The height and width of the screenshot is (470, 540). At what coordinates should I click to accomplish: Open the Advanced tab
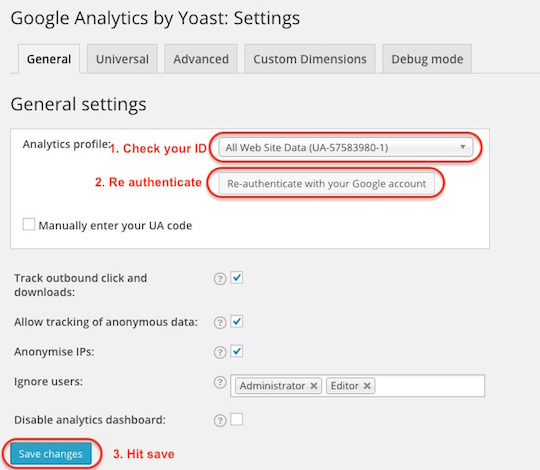201,59
